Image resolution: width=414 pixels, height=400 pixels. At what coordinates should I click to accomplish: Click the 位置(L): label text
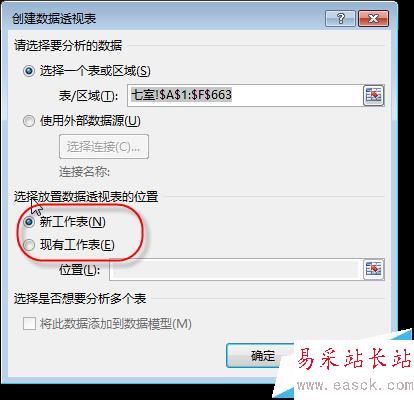[x=80, y=269]
